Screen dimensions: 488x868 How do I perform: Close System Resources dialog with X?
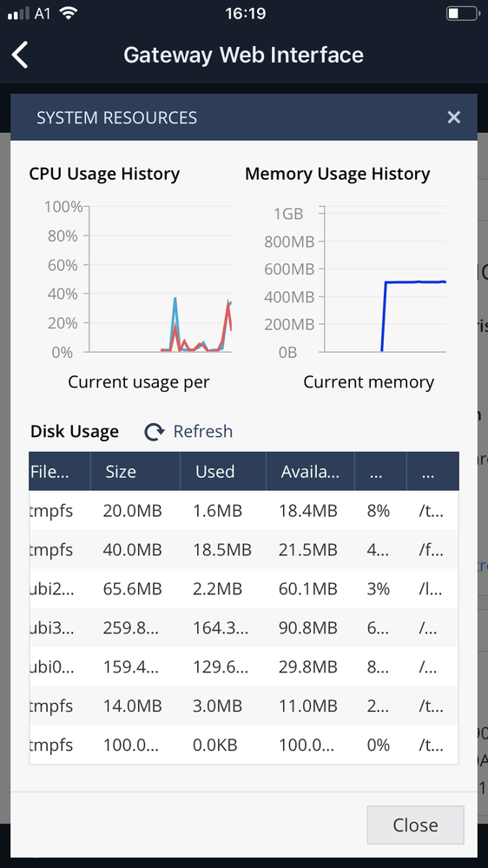tap(453, 117)
